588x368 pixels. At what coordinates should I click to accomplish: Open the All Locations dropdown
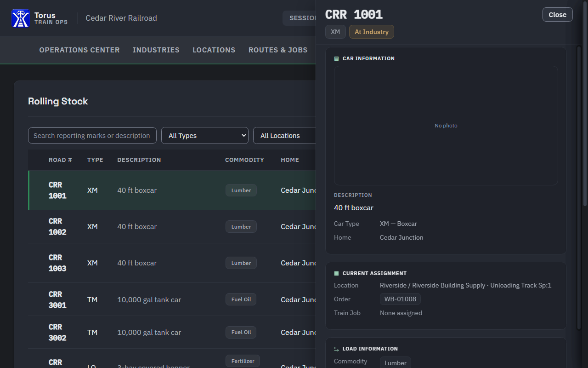pyautogui.click(x=285, y=136)
